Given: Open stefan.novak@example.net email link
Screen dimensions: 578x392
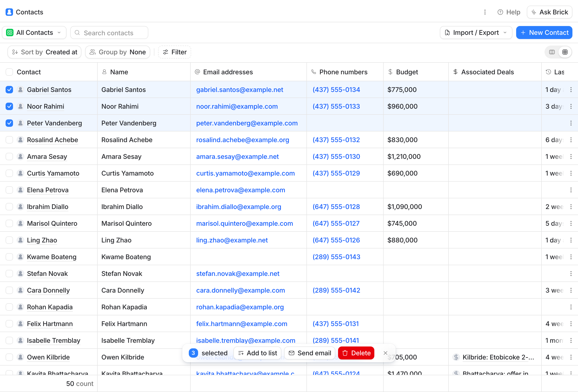Looking at the screenshot, I should click(238, 274).
